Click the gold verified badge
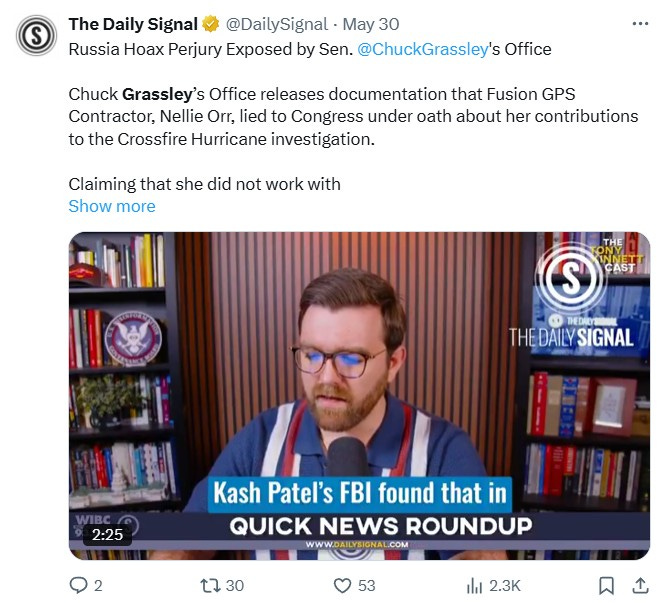This screenshot has height=603, width=667. pos(210,24)
